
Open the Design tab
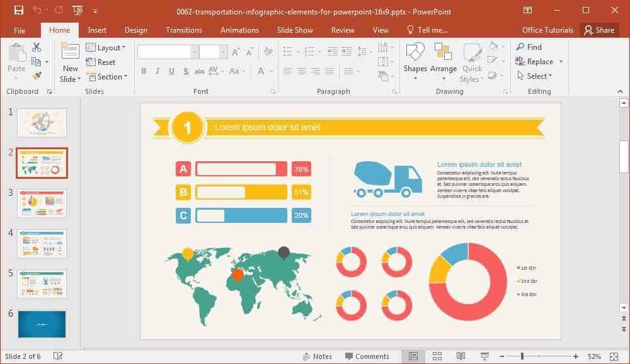coord(136,30)
